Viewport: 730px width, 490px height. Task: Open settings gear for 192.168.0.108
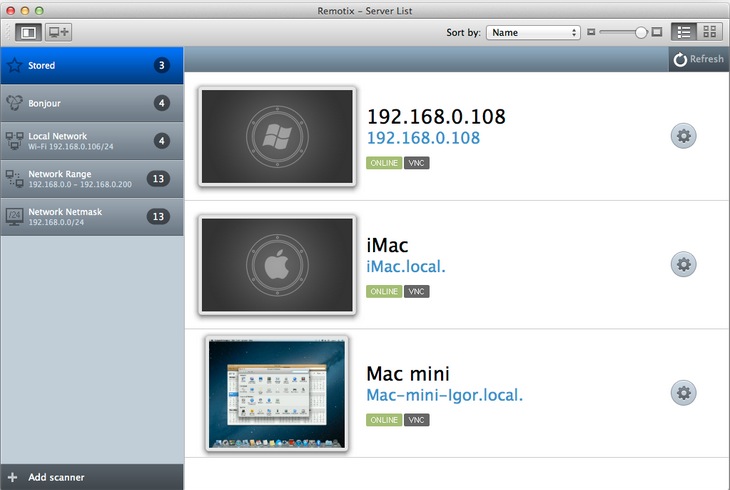point(684,137)
